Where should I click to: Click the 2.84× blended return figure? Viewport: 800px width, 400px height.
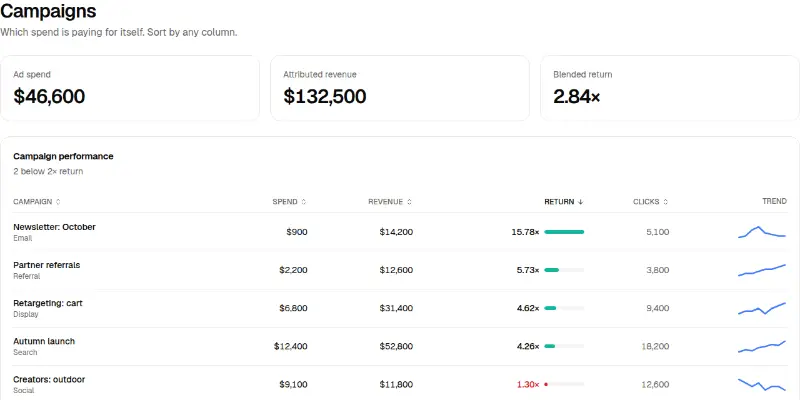[577, 96]
